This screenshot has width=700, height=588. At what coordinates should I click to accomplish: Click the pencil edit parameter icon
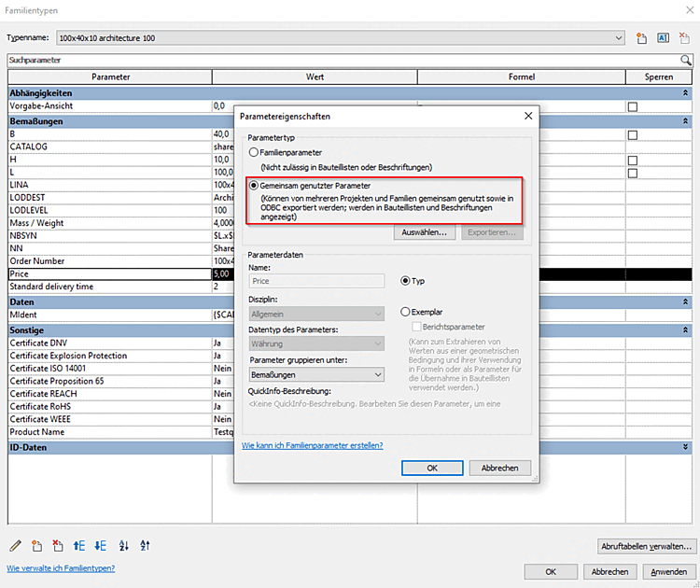pyautogui.click(x=15, y=545)
